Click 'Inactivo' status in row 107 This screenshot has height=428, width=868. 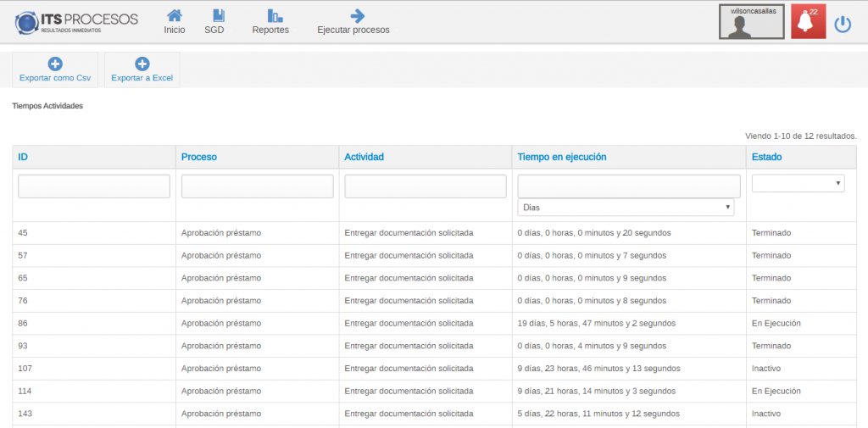point(766,368)
